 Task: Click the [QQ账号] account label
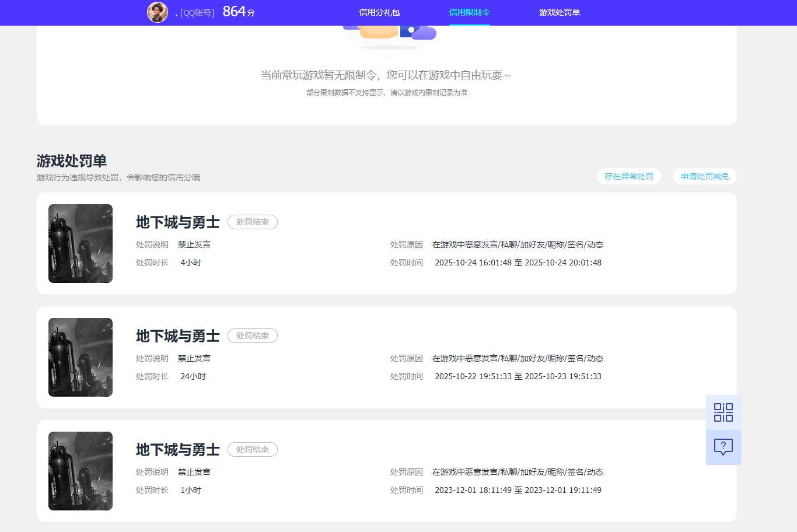pyautogui.click(x=196, y=12)
